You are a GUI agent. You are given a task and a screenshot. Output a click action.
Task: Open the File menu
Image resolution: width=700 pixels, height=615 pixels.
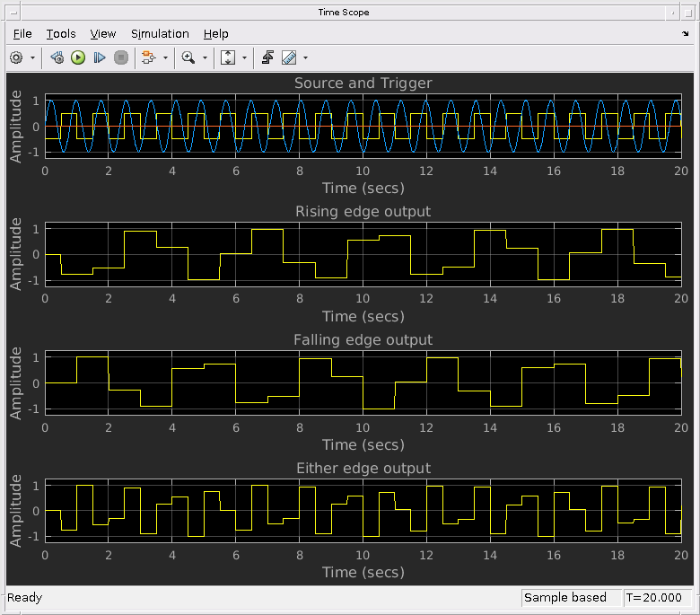pos(22,33)
